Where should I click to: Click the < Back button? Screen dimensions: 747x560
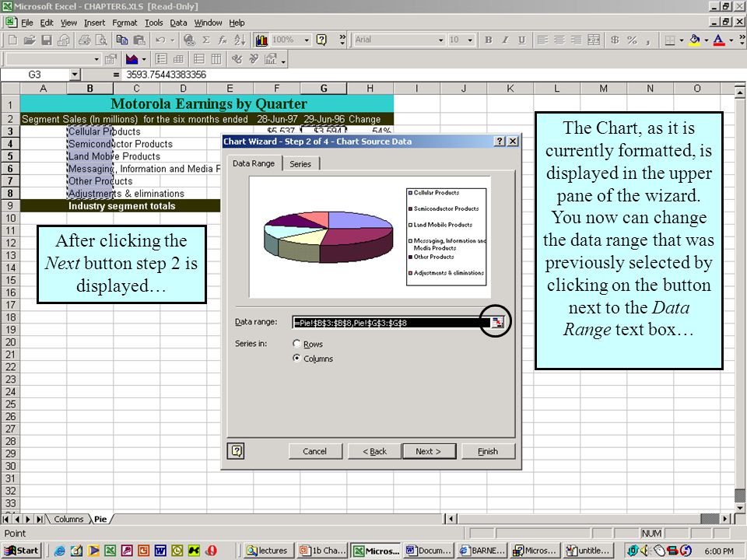tap(374, 451)
